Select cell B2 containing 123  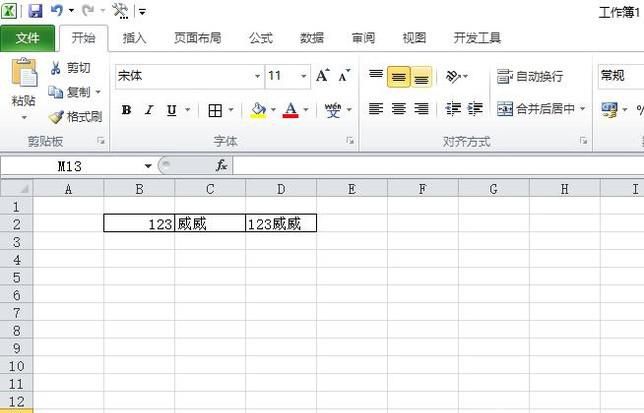(139, 224)
